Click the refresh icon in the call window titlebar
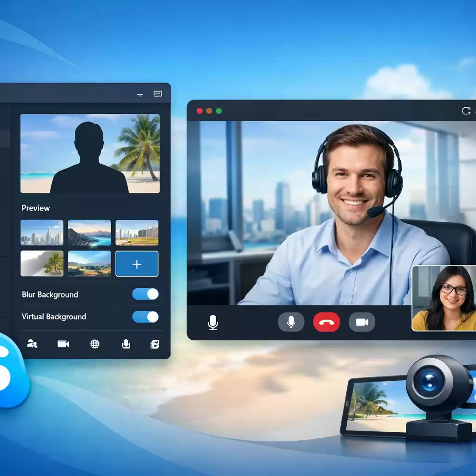 tap(466, 111)
